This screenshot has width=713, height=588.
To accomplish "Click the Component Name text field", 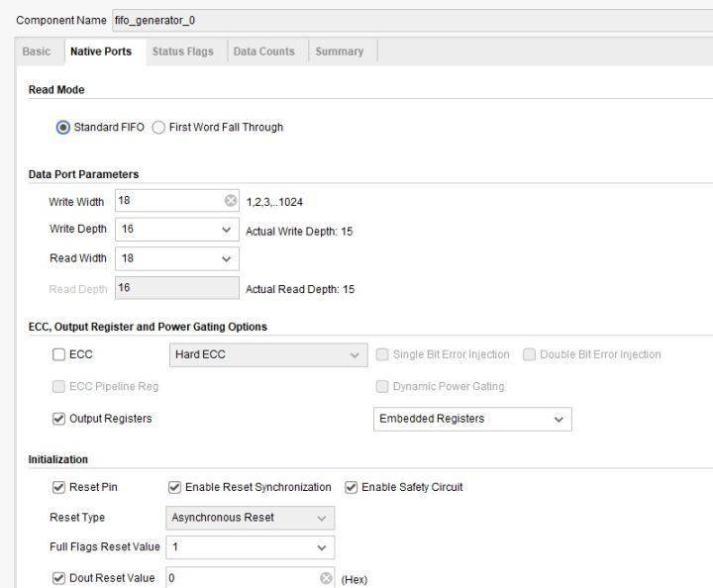I will coord(396,20).
